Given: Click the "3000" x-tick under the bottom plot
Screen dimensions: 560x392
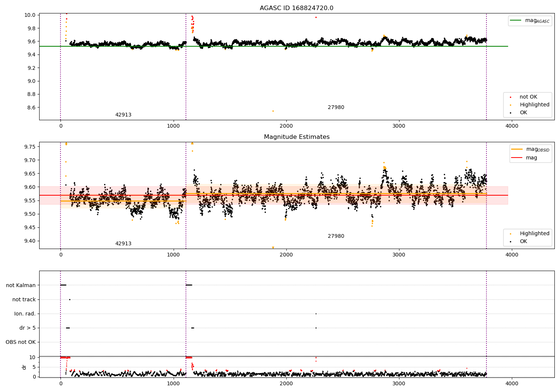Looking at the screenshot, I should (x=399, y=384).
